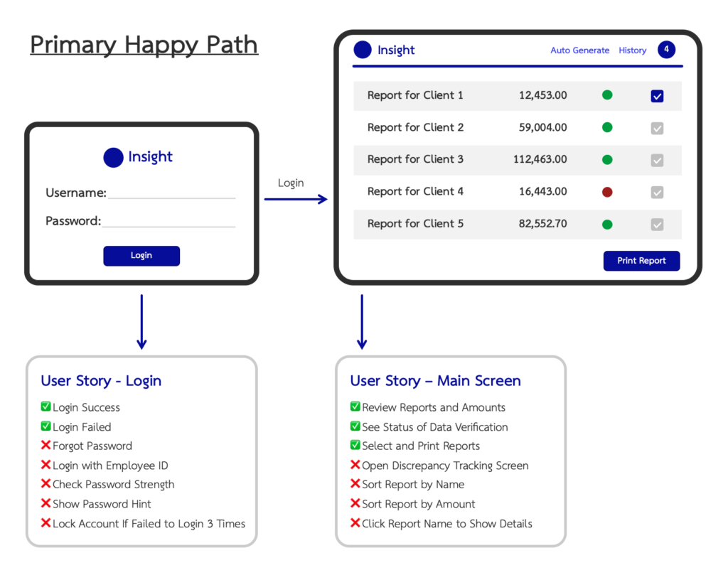
Task: Click the notification badge showing 4
Action: pyautogui.click(x=666, y=49)
